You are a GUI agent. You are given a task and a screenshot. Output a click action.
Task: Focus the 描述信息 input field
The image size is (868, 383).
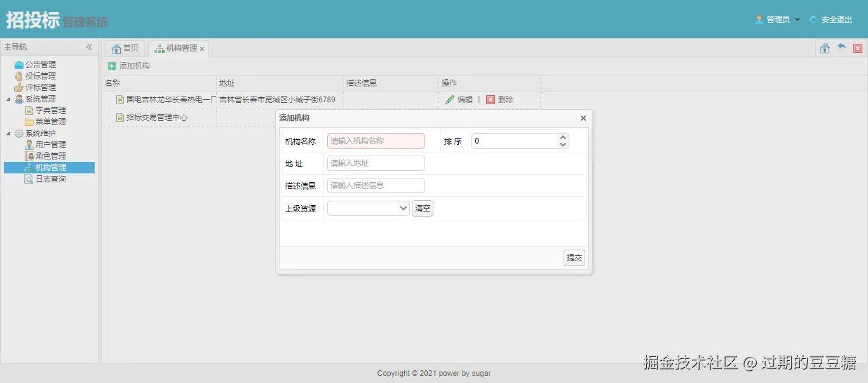click(376, 185)
